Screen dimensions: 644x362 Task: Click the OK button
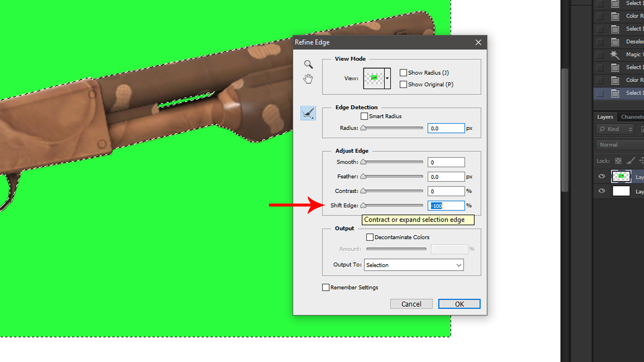coord(459,304)
